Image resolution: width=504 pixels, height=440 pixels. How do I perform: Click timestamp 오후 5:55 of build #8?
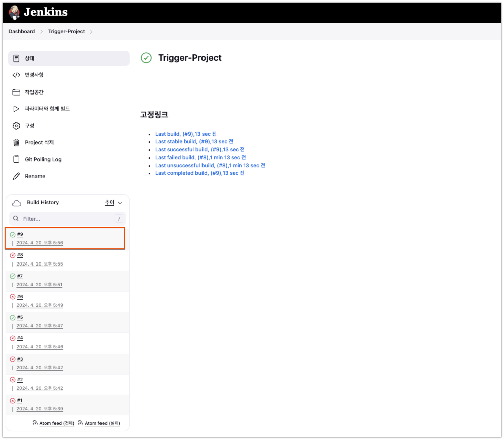40,264
